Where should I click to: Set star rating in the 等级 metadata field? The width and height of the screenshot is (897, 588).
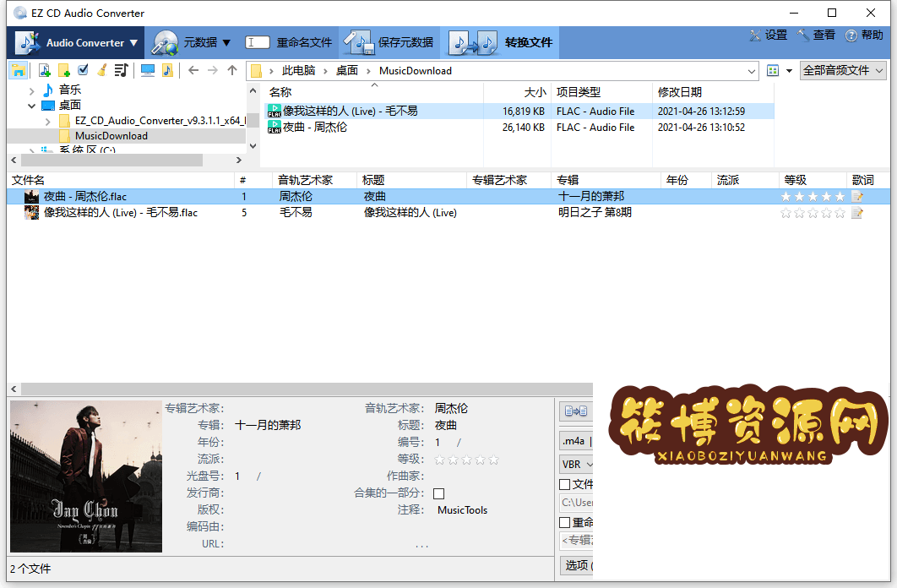[x=466, y=460]
